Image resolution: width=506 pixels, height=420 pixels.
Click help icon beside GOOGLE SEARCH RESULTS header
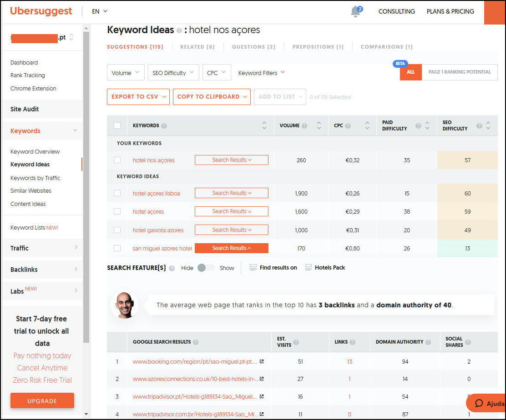195,342
